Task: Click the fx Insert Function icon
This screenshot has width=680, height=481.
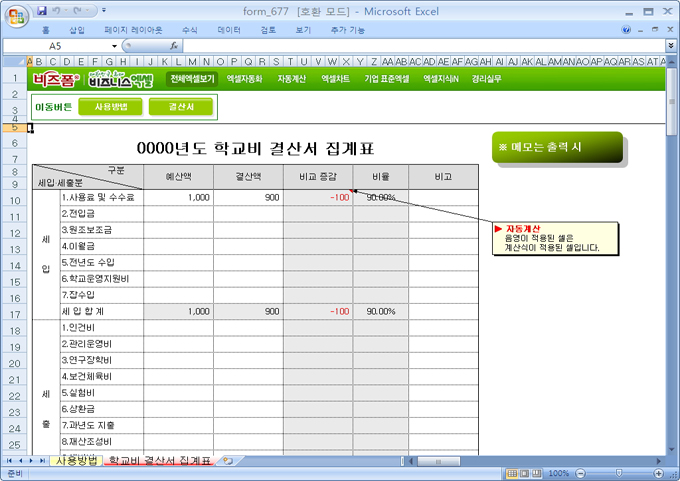Action: [x=174, y=46]
